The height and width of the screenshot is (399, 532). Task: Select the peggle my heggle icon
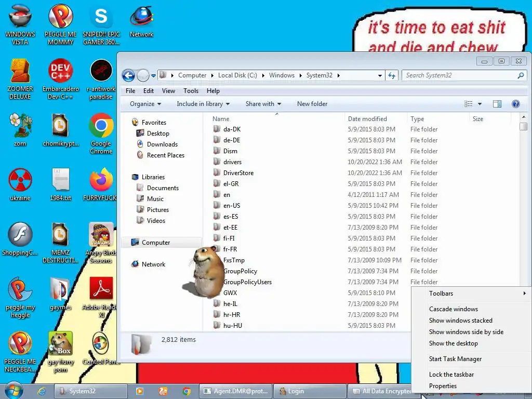pyautogui.click(x=20, y=297)
